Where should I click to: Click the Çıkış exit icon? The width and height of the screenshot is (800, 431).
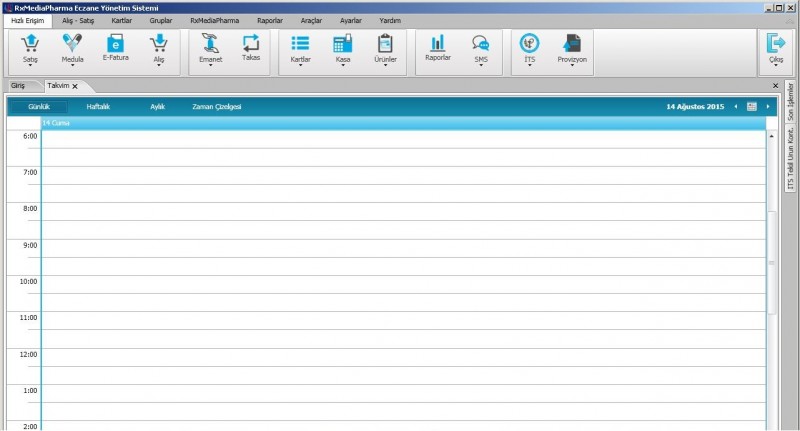[775, 43]
